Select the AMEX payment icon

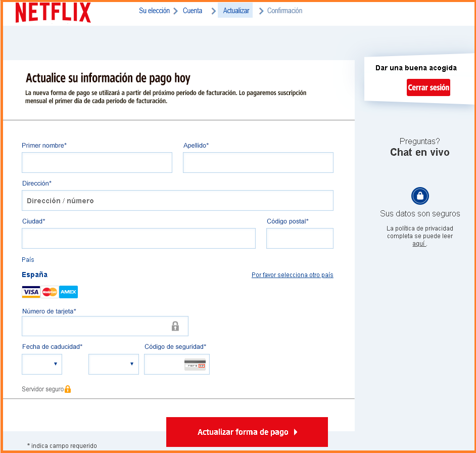[68, 292]
